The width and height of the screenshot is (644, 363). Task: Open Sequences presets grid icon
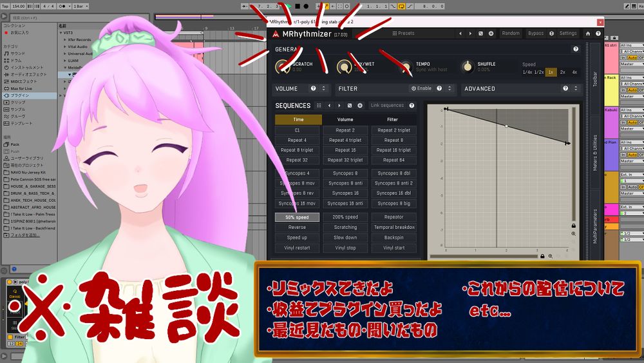click(x=319, y=106)
